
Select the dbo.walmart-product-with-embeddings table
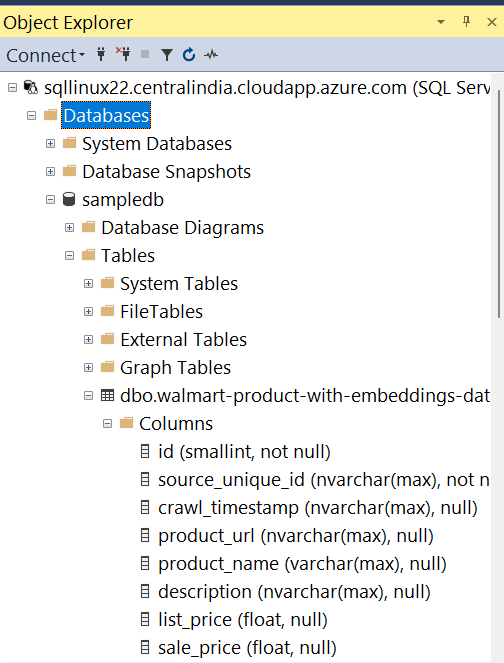[x=304, y=396]
